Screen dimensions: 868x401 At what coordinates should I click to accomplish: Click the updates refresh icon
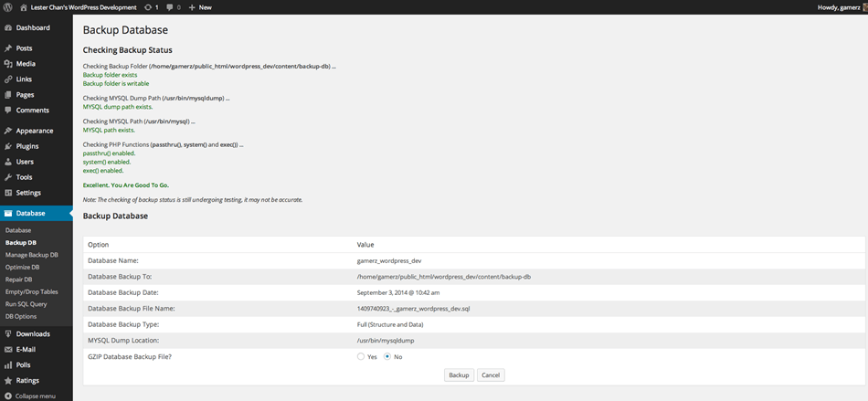point(148,7)
